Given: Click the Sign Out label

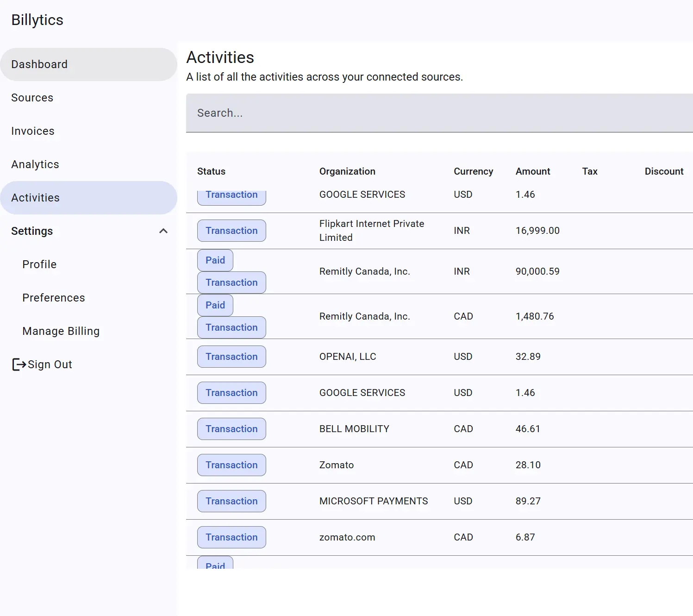Looking at the screenshot, I should (x=50, y=365).
